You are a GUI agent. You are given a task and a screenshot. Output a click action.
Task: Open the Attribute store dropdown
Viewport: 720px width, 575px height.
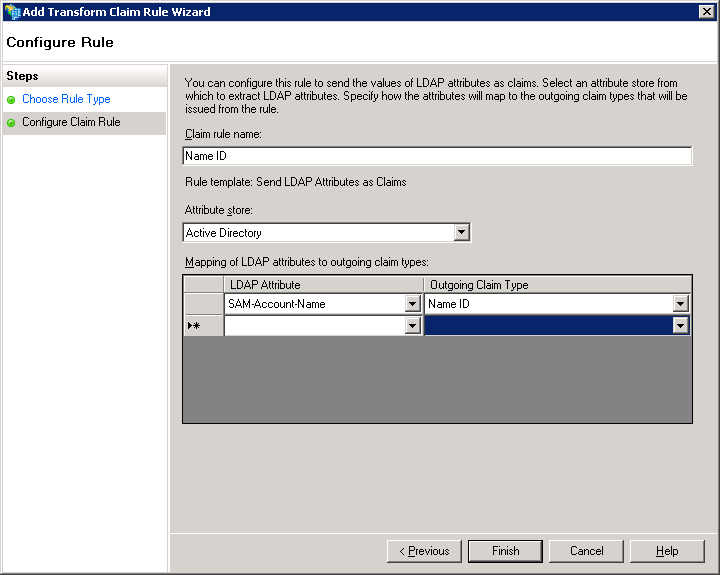click(461, 232)
